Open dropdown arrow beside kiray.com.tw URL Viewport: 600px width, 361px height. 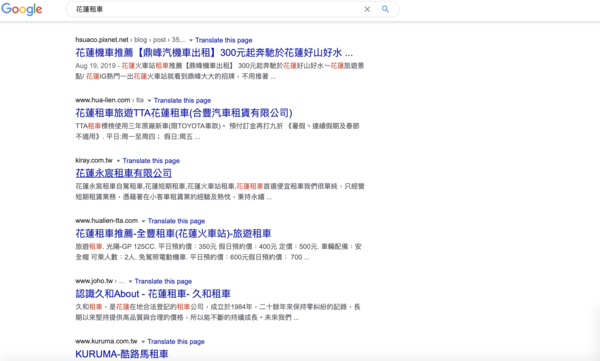[118, 161]
